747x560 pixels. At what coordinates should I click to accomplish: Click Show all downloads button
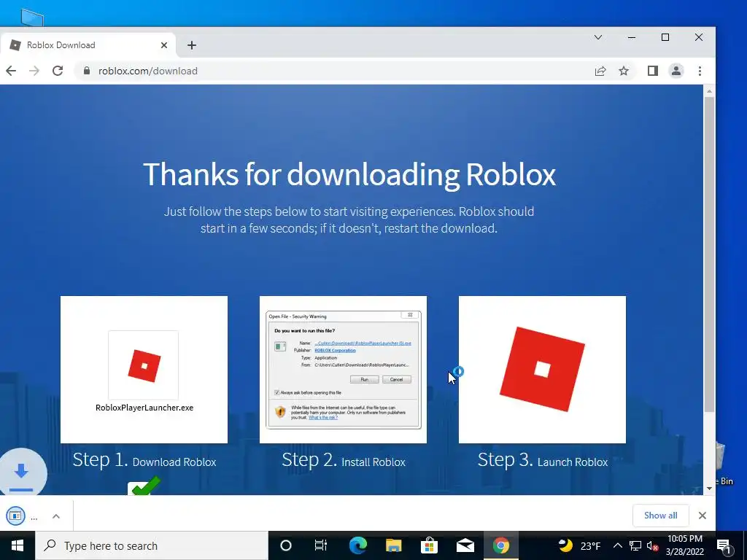pyautogui.click(x=660, y=516)
